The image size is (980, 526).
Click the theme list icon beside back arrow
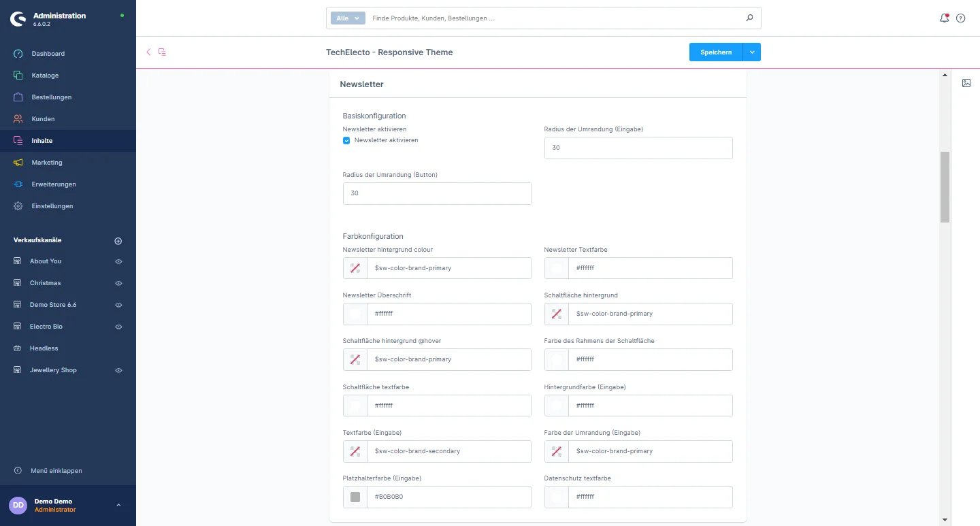[x=162, y=52]
